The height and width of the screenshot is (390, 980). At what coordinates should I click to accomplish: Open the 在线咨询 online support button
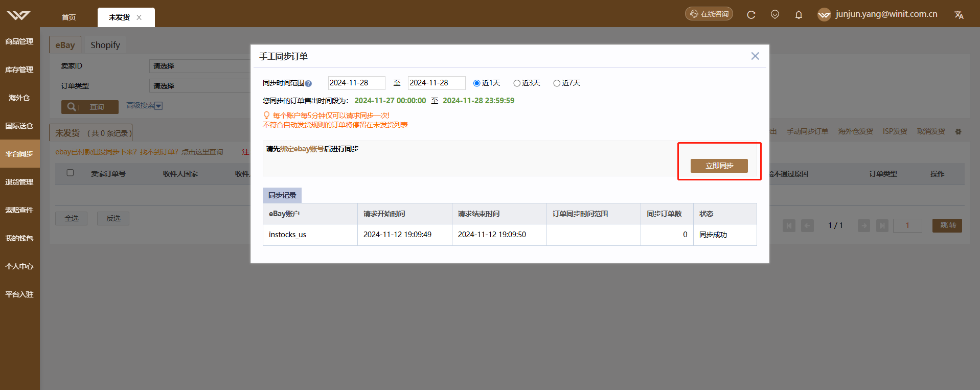709,14
